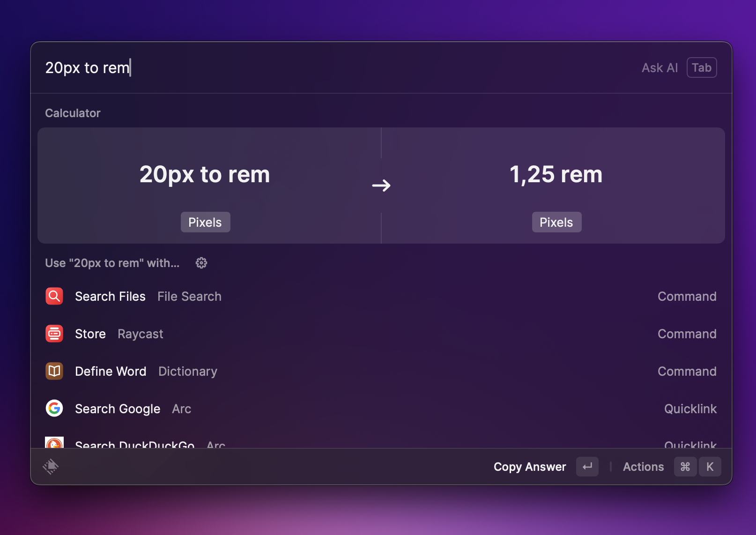Click the K key badge

pos(710,467)
